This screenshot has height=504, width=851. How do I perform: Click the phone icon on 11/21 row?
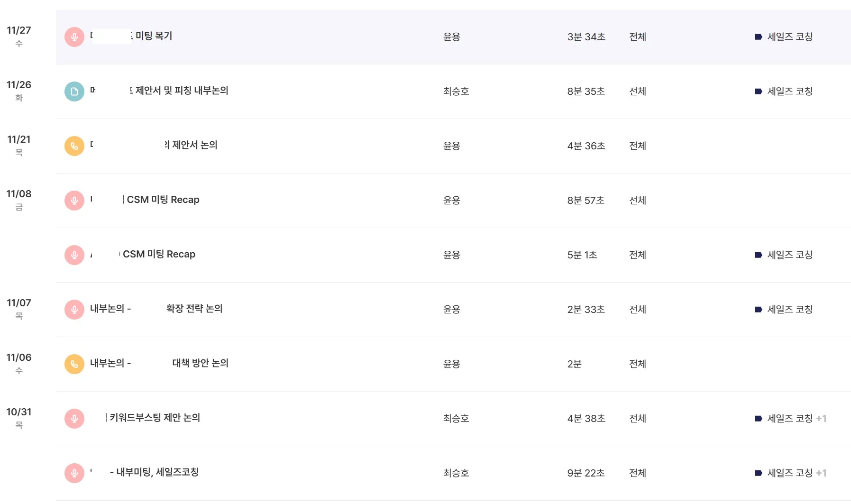(x=74, y=146)
